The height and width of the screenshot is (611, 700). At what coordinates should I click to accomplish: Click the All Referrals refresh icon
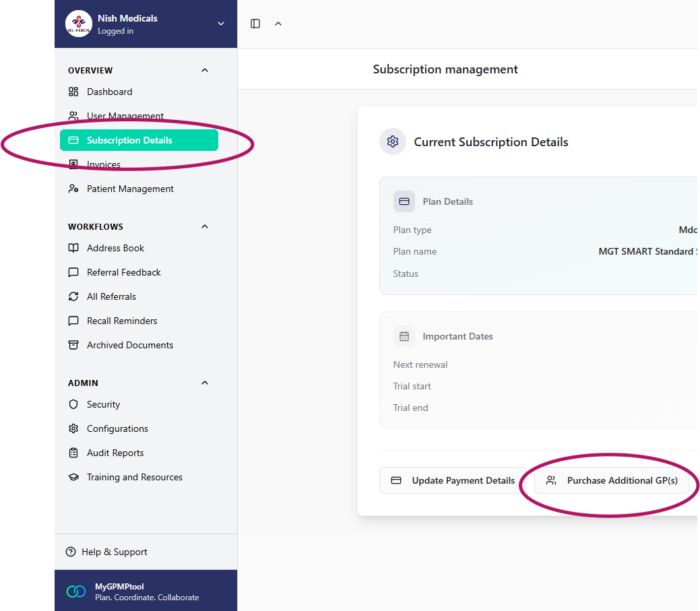point(73,296)
